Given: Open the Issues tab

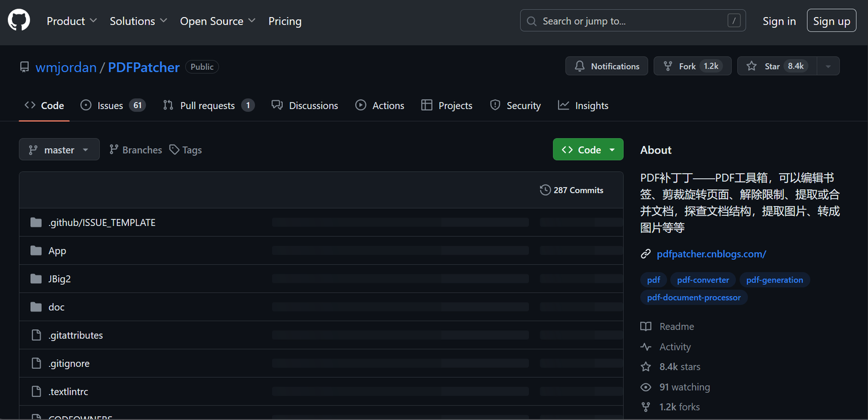Looking at the screenshot, I should 113,105.
